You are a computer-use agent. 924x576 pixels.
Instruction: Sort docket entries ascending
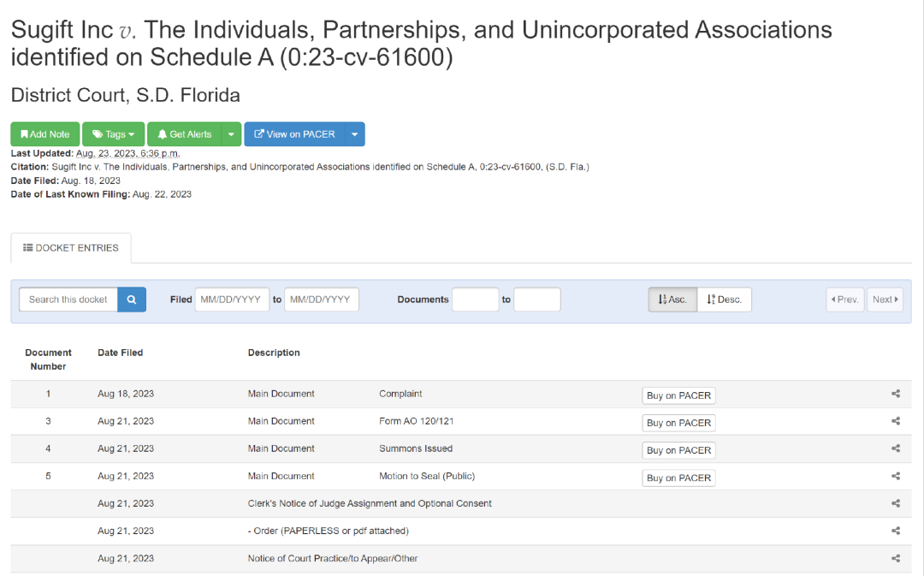point(672,300)
